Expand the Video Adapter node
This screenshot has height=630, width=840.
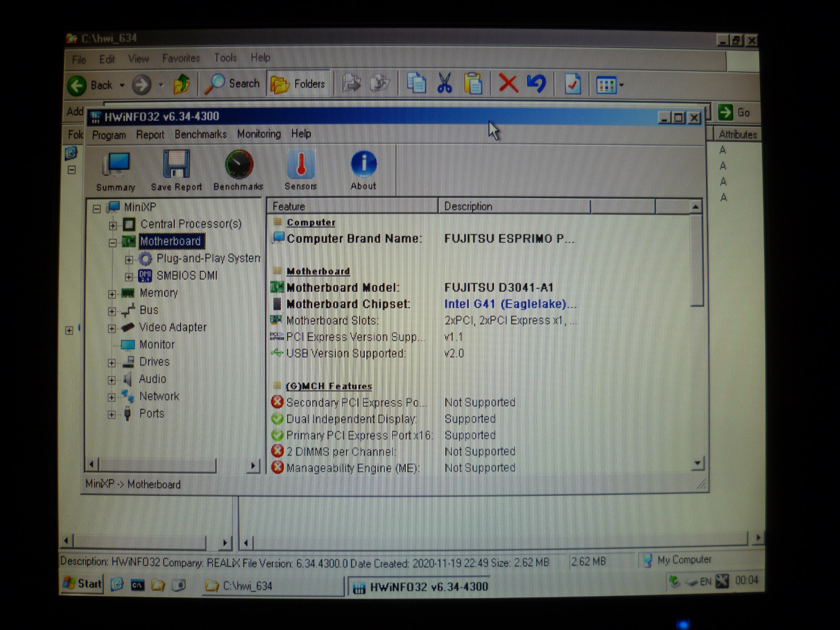point(112,329)
